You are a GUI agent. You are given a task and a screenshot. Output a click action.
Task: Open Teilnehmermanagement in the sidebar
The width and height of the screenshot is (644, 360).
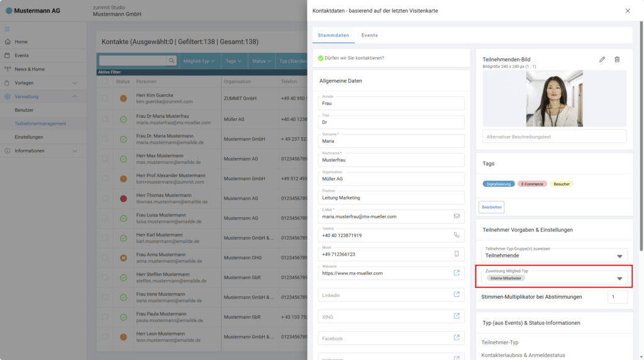(40, 123)
